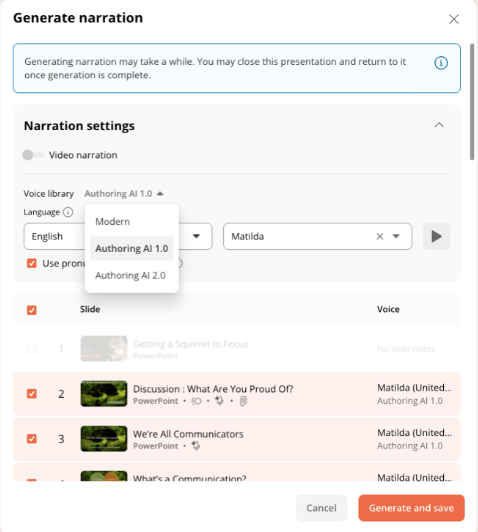
Task: Click the 'We're All Communicators' title
Action: click(x=188, y=434)
